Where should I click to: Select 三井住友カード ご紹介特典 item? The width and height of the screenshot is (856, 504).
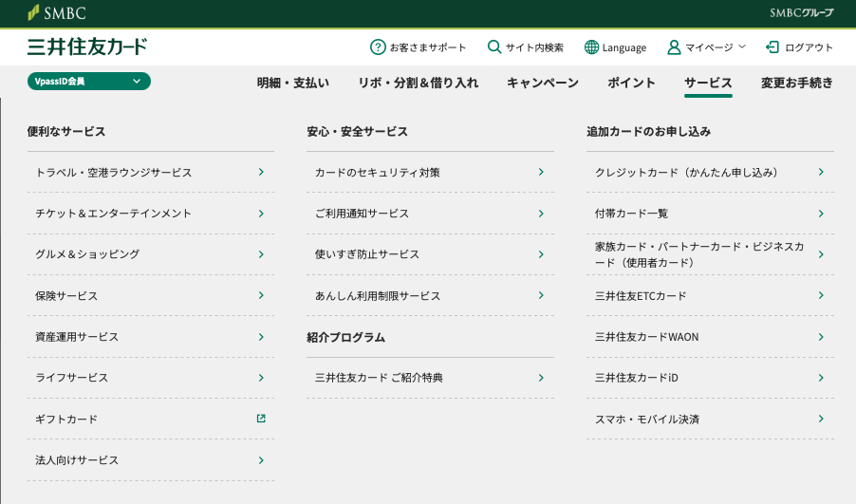tap(430, 378)
